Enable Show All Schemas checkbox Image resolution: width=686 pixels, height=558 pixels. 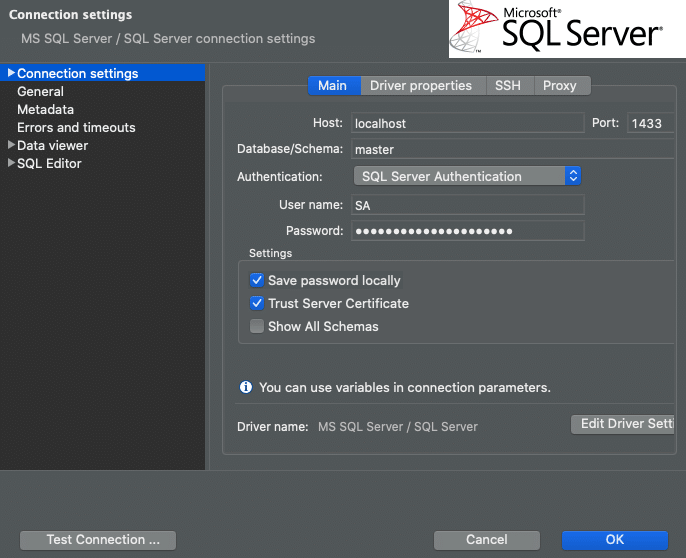[x=257, y=326]
